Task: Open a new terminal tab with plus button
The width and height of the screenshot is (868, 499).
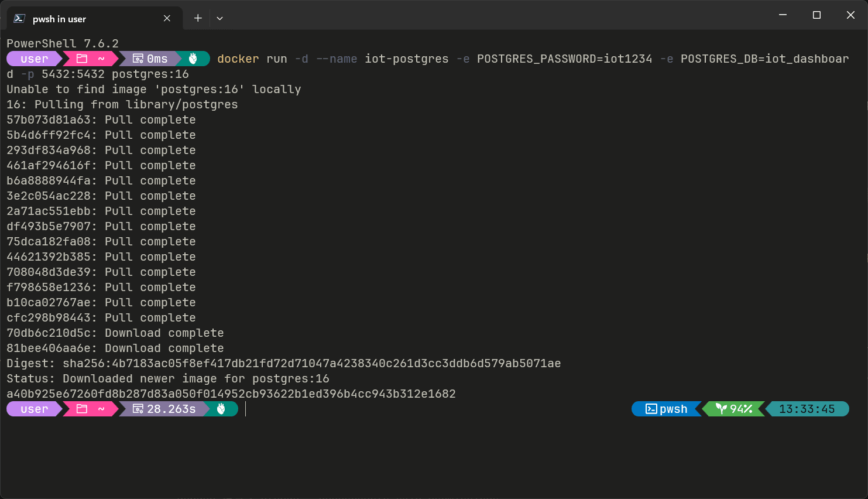Action: point(198,18)
